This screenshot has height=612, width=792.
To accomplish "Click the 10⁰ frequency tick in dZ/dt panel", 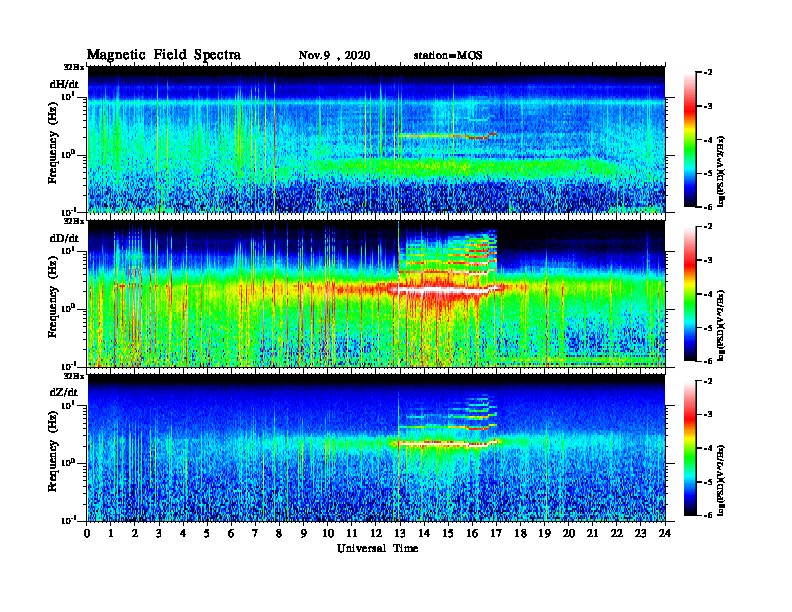I will pyautogui.click(x=68, y=463).
